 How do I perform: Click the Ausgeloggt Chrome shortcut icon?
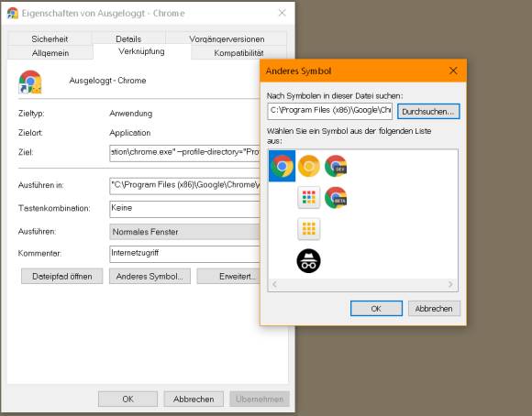[30, 82]
